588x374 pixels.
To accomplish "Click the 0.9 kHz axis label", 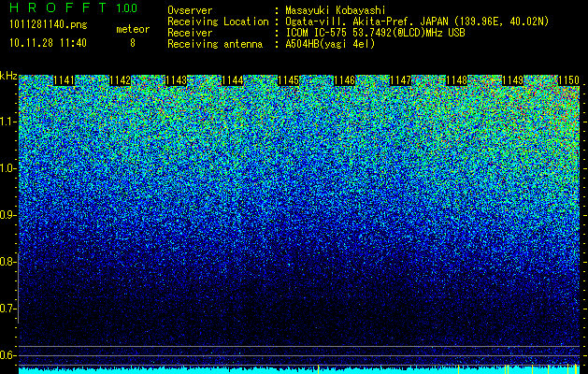I will pos(7,215).
